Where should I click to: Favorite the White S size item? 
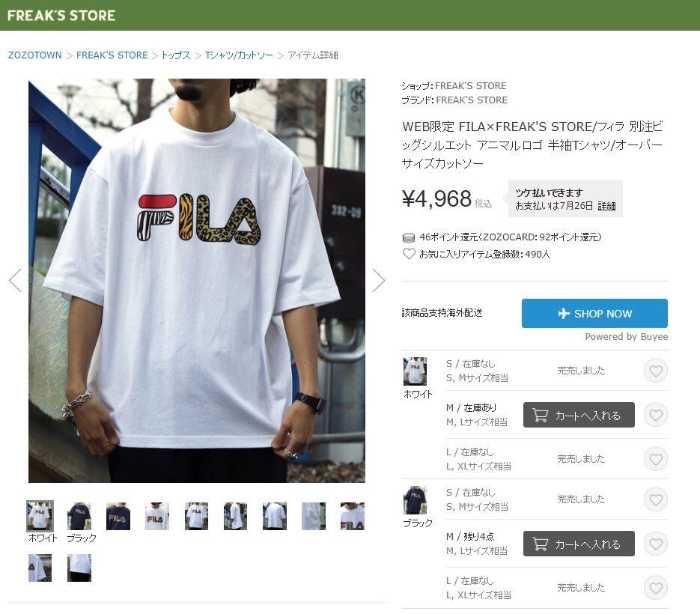pos(655,371)
